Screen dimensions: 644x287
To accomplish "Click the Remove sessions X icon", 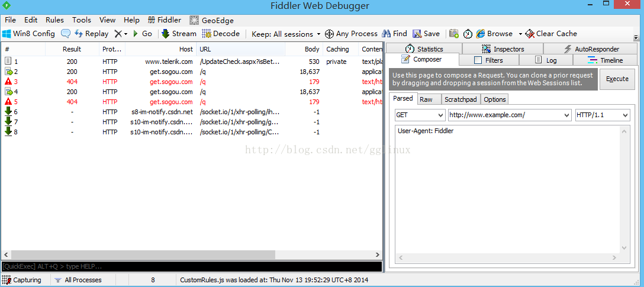I will (x=118, y=34).
